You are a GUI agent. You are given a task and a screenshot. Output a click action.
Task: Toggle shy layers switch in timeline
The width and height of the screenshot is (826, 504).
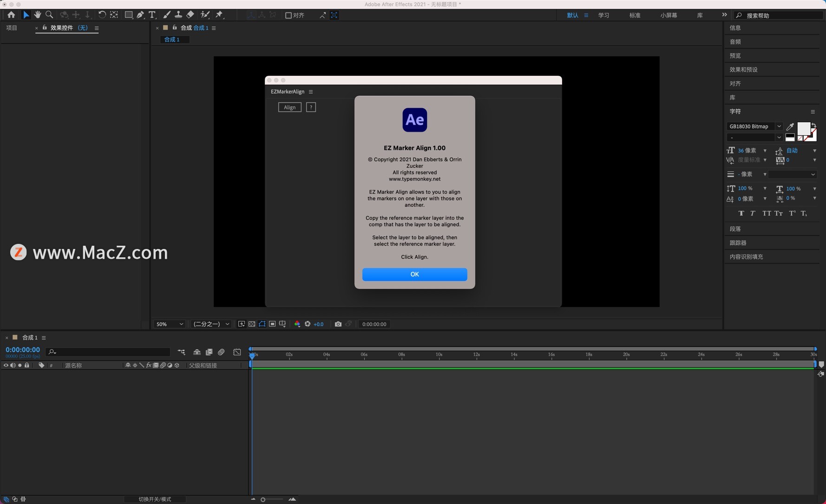(197, 352)
